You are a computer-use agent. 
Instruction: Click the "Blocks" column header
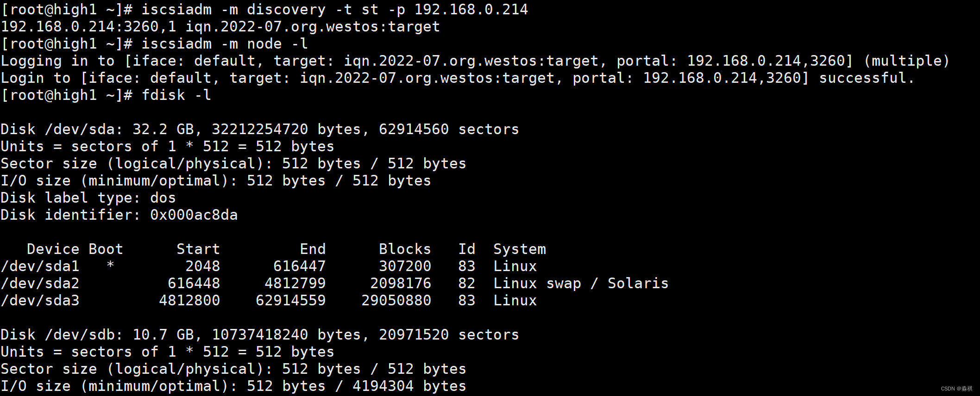[x=405, y=249]
